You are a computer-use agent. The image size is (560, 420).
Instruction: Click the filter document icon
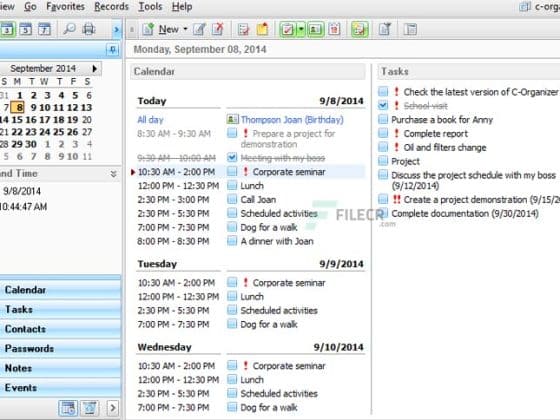pos(385,29)
